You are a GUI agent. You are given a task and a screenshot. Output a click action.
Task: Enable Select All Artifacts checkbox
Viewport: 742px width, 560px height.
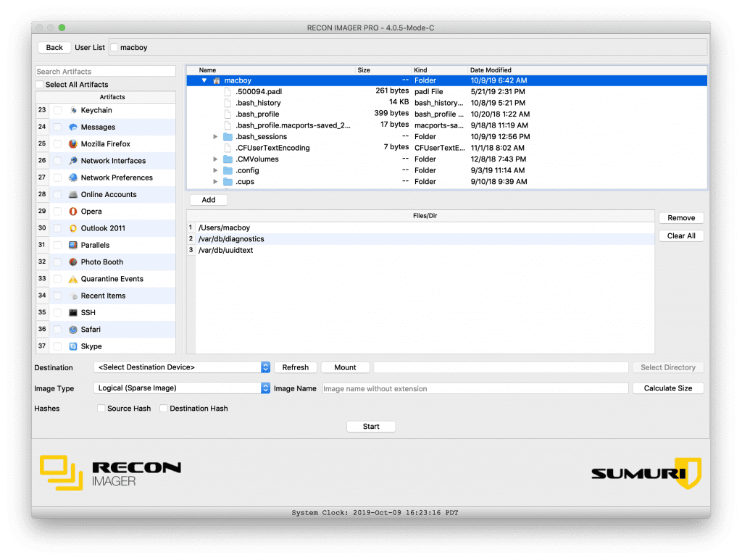point(40,85)
